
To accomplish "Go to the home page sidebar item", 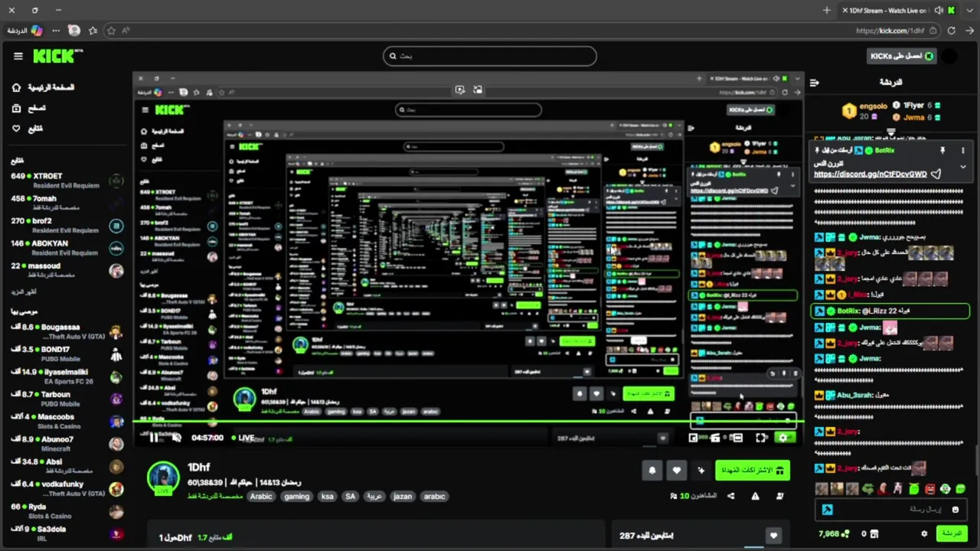I will click(x=44, y=87).
